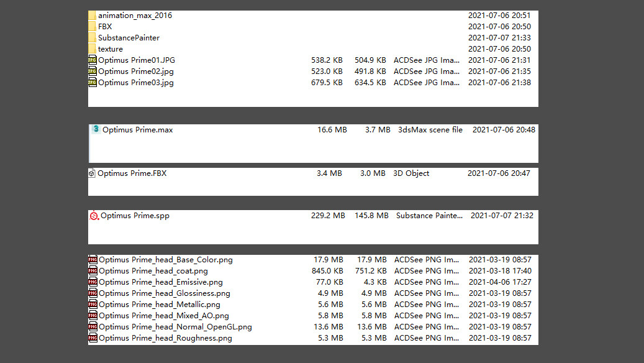Select Optimus Prime_head_Roughness.png file name
This screenshot has width=644, height=363.
(x=166, y=338)
